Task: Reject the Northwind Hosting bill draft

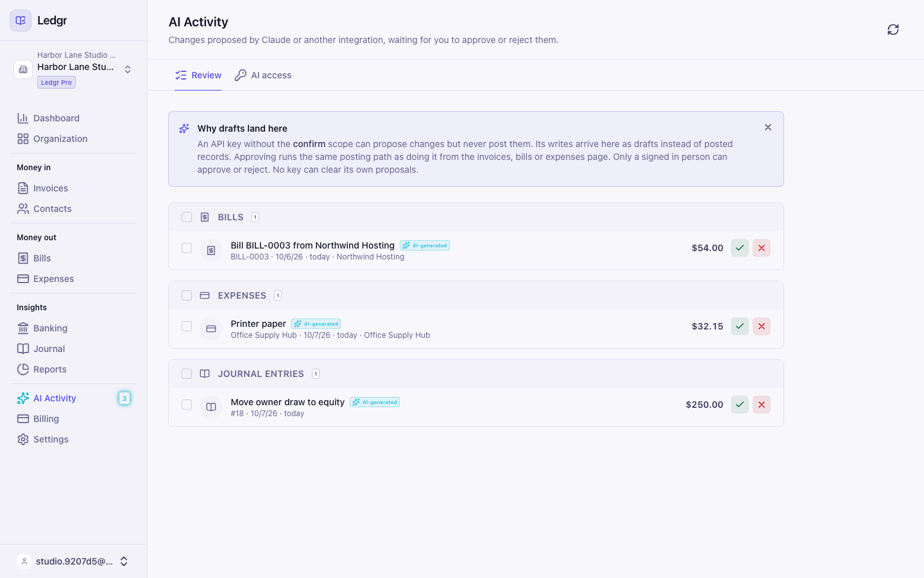Action: point(762,248)
